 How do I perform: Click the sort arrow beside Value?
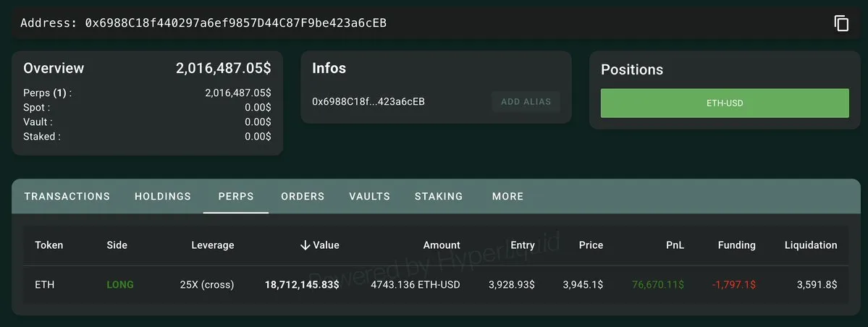pyautogui.click(x=305, y=245)
